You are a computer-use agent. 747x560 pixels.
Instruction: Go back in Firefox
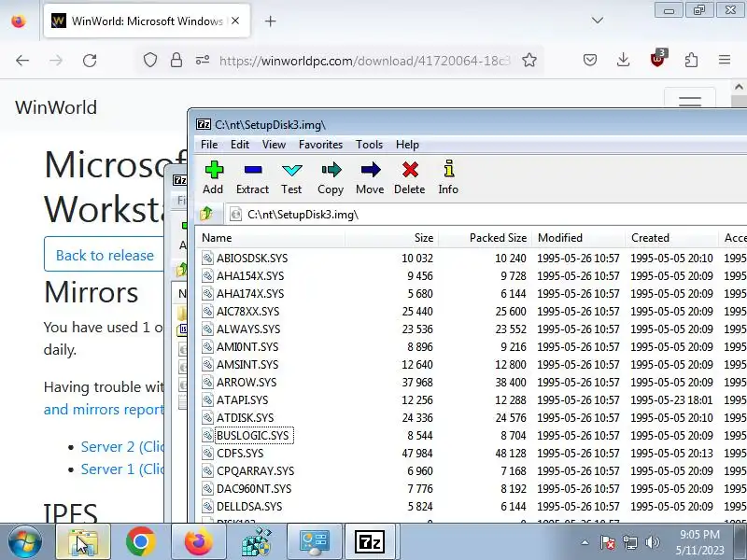(22, 60)
